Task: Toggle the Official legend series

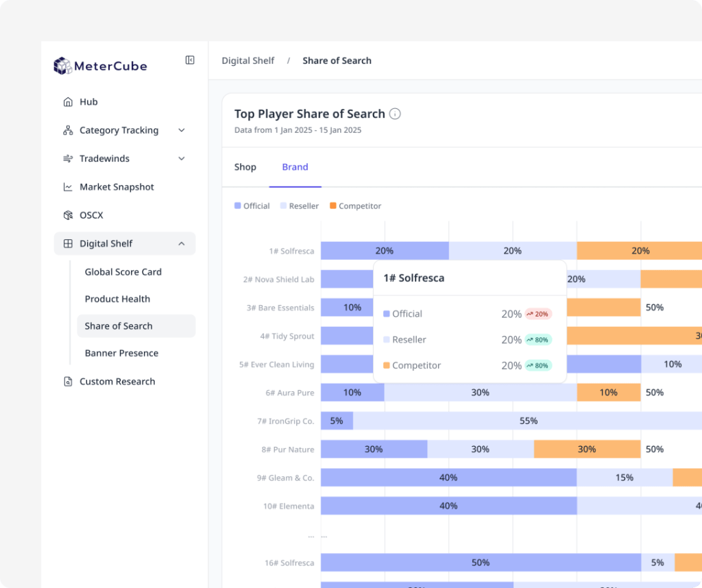Action: [252, 206]
